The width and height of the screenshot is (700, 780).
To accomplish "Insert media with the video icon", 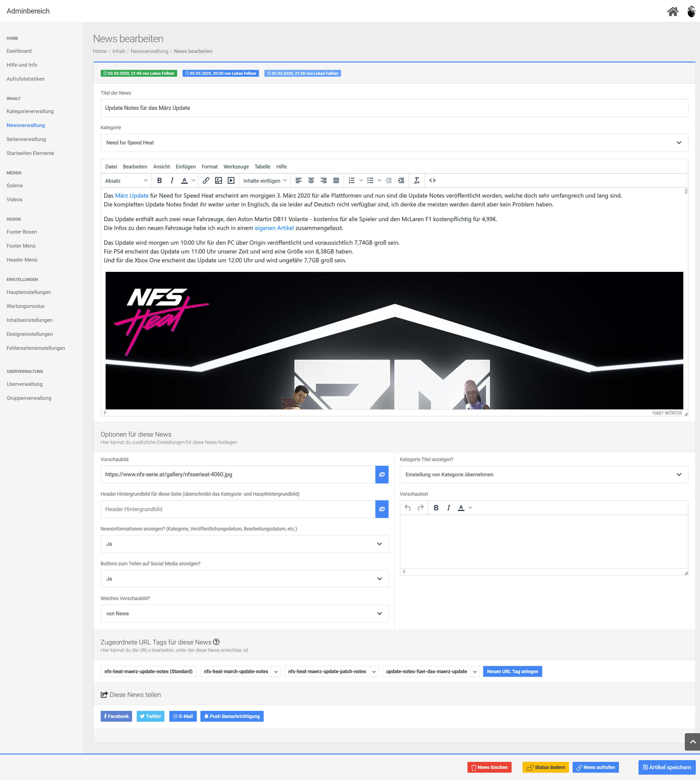I will click(231, 180).
